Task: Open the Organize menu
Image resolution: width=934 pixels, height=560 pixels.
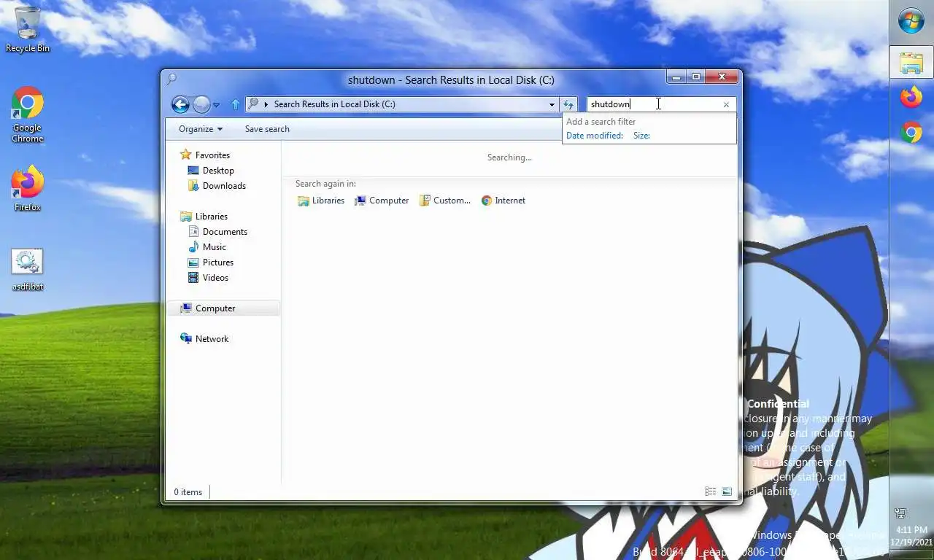Action: 201,129
